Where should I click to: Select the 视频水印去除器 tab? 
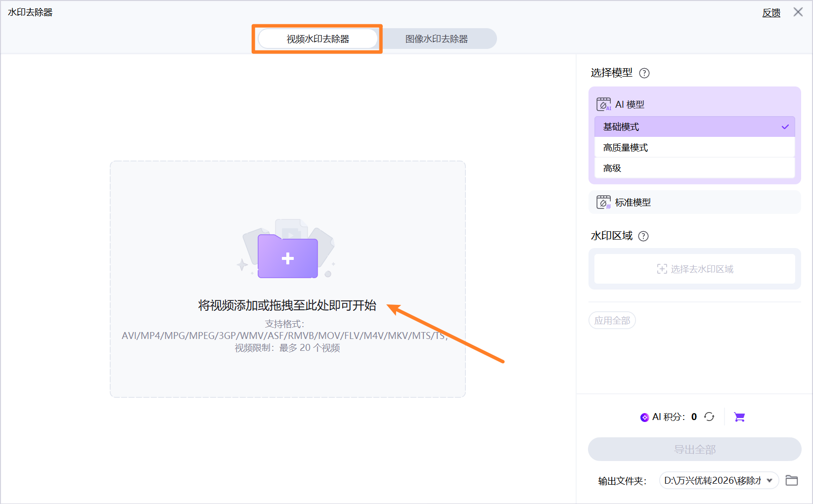click(317, 38)
